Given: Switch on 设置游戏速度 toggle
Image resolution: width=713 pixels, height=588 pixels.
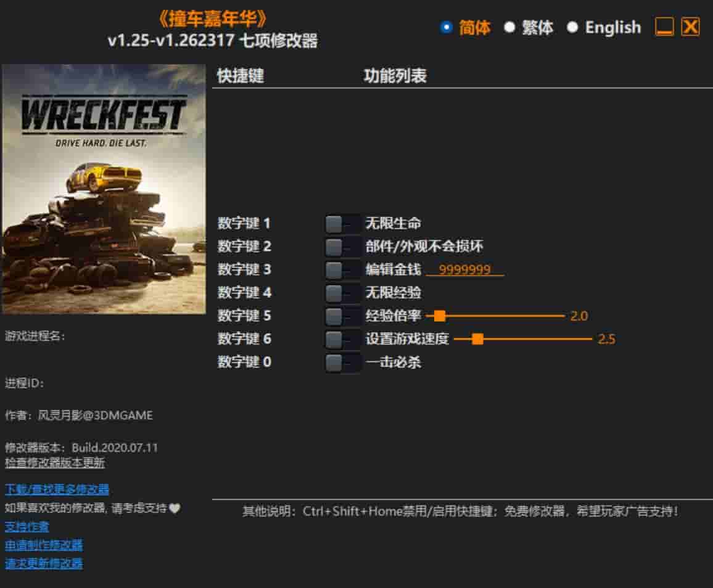Looking at the screenshot, I should (342, 340).
